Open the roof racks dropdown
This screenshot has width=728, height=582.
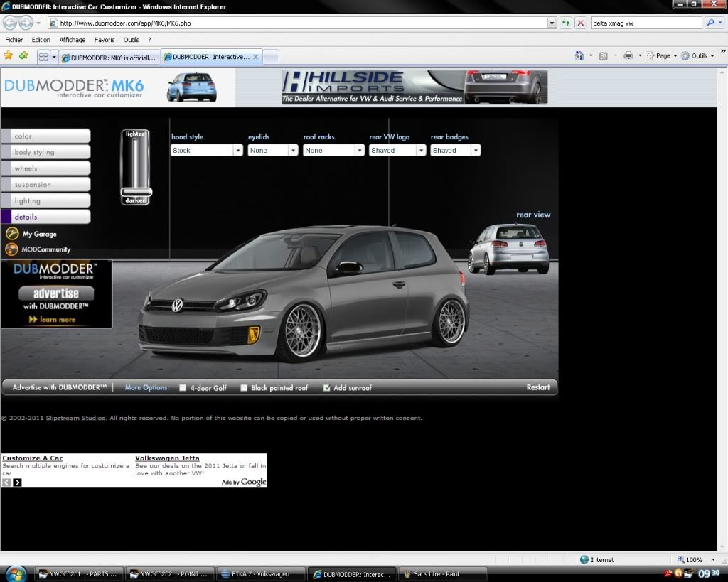333,151
